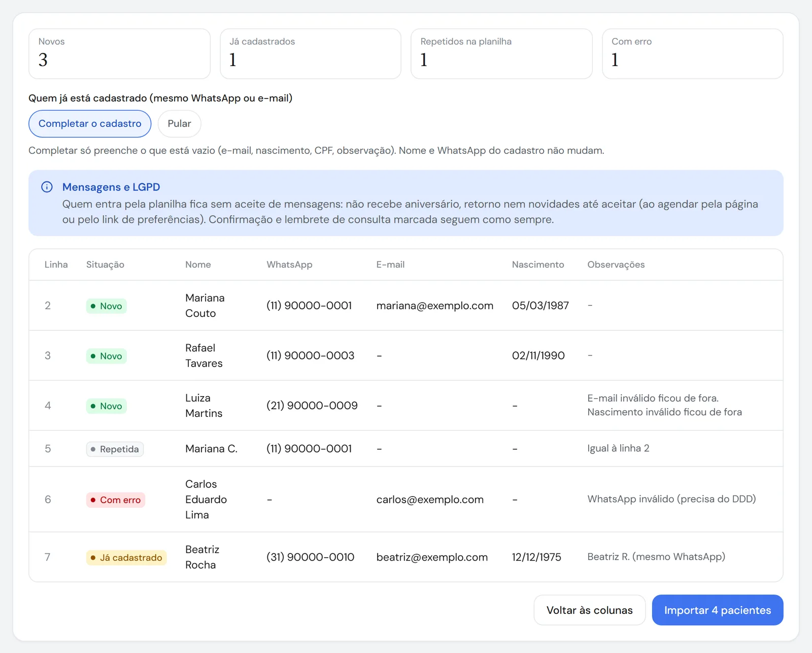Click the Novo badge for Luiza Martins

coord(107,406)
